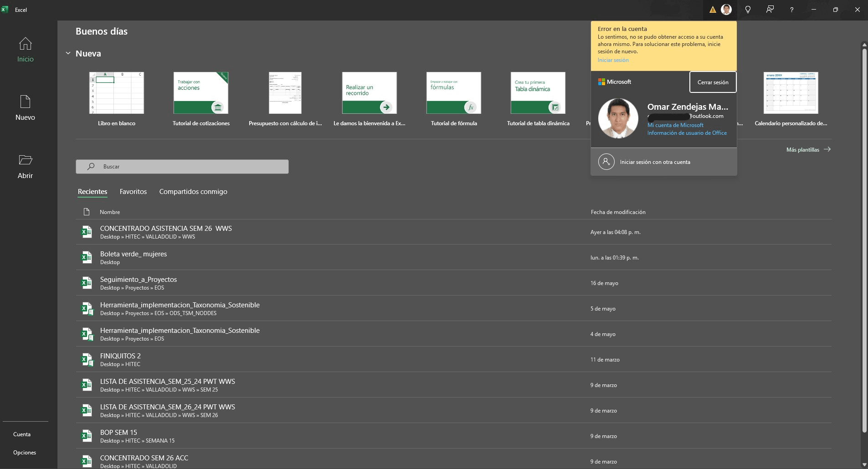Viewport: 868px width, 469px height.
Task: Click the vertical scrollbar of the file list
Action: (864, 240)
